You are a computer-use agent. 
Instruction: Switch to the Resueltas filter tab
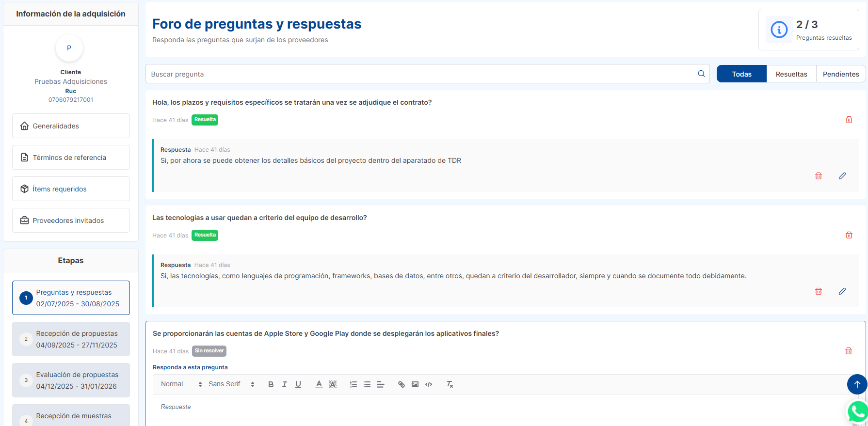click(x=791, y=74)
